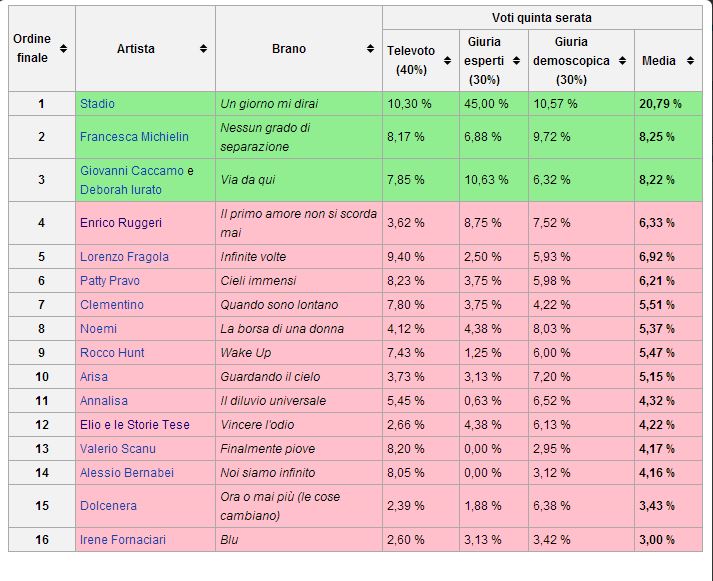Click the Artista column sort arrows

(x=203, y=48)
